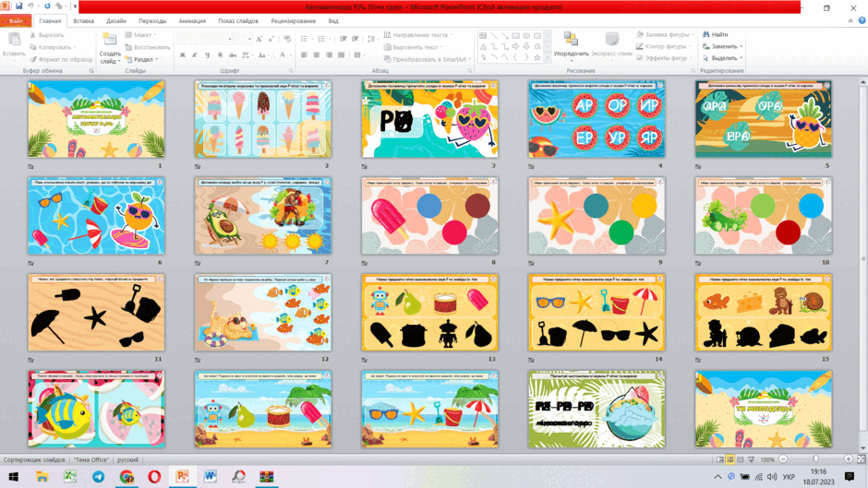Viewport: 868px width, 488px height.
Task: Switch to the Вставка ribbon tab
Action: coord(84,21)
